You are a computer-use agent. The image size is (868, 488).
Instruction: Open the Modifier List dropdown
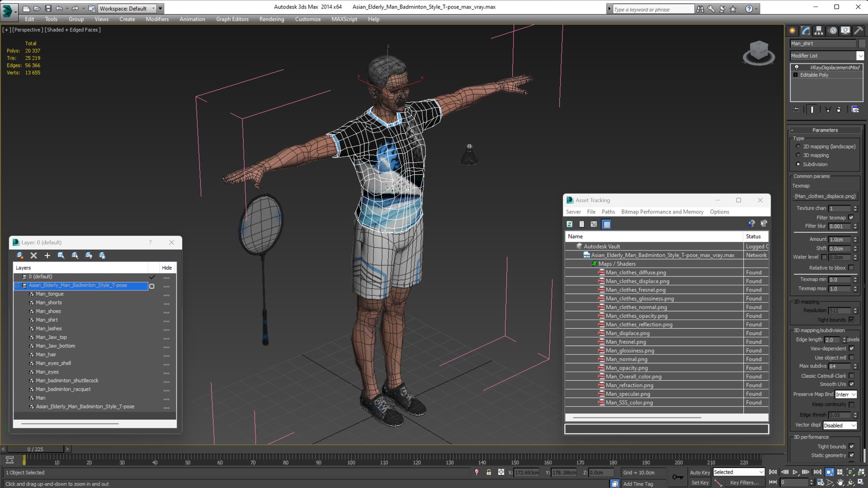860,56
